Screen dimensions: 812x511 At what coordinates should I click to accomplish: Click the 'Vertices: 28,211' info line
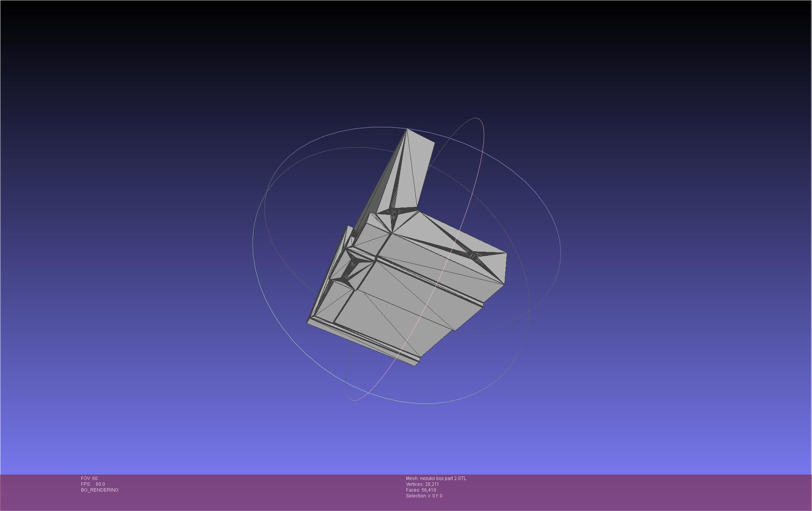pyautogui.click(x=422, y=484)
